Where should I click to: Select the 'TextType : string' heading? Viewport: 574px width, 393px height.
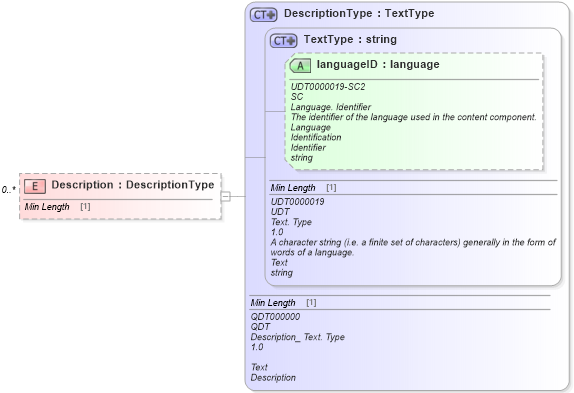(350, 39)
